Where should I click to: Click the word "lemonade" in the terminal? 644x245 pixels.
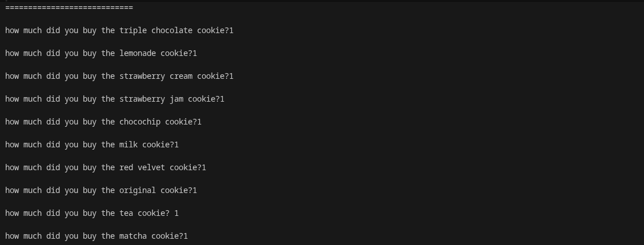point(138,53)
